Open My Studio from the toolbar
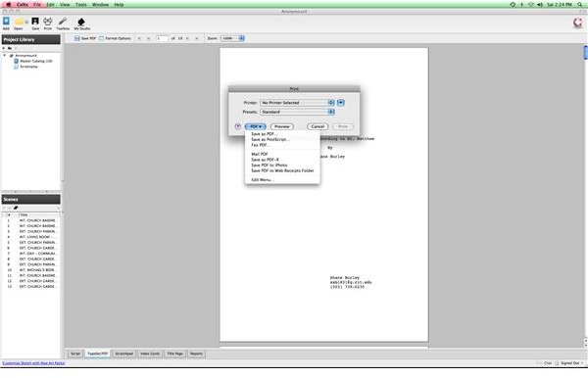 click(x=81, y=22)
